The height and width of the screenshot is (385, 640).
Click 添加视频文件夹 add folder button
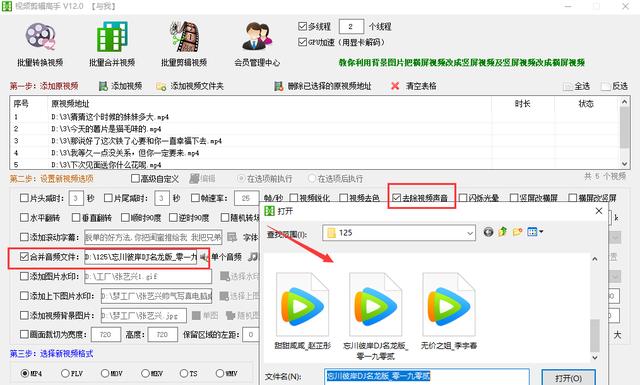pyautogui.click(x=190, y=86)
